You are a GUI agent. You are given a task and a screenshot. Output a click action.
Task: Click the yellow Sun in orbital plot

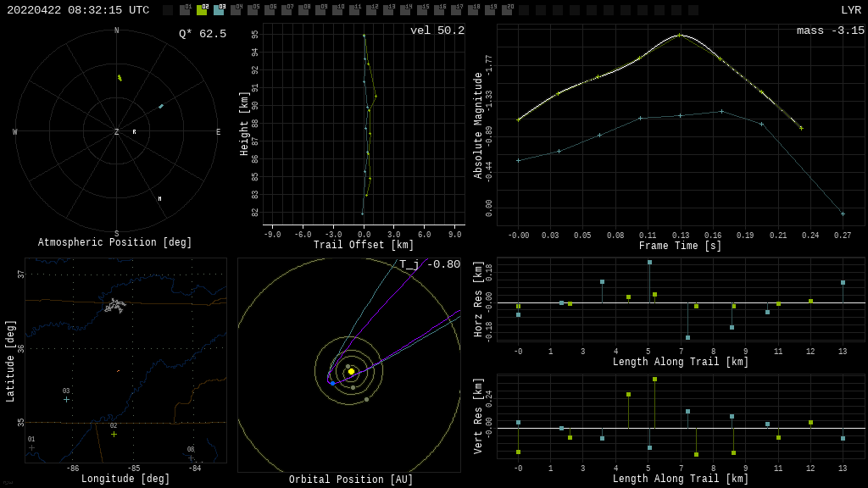coord(351,371)
